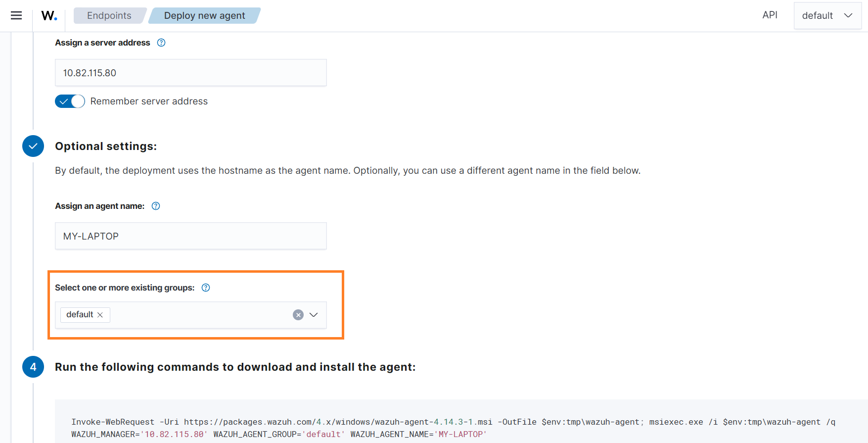Select the Deploy new agent breadcrumb

point(204,16)
